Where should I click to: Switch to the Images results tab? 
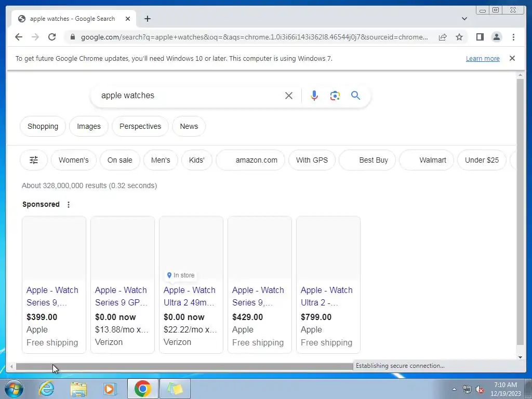pos(88,126)
